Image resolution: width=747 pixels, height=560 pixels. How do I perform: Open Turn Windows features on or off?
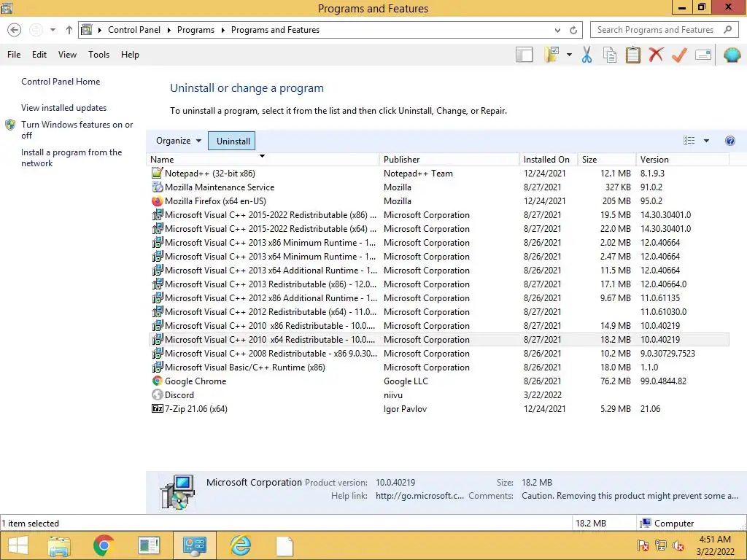click(77, 130)
